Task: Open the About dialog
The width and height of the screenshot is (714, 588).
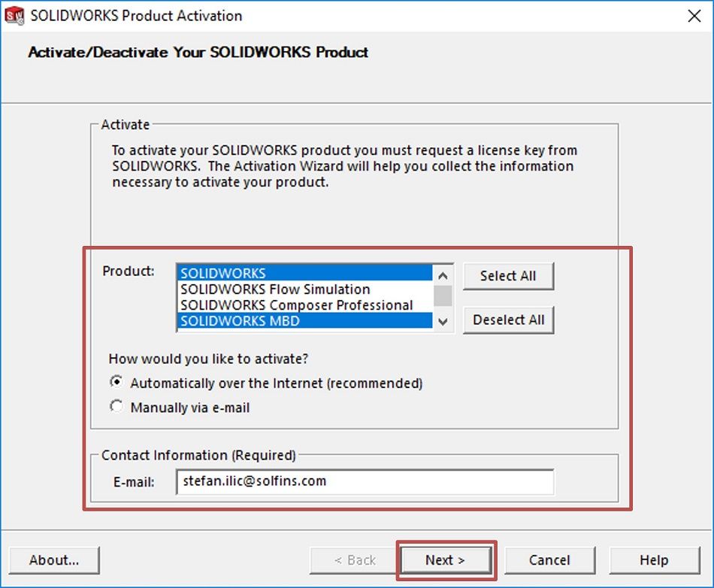Action: pos(53,559)
